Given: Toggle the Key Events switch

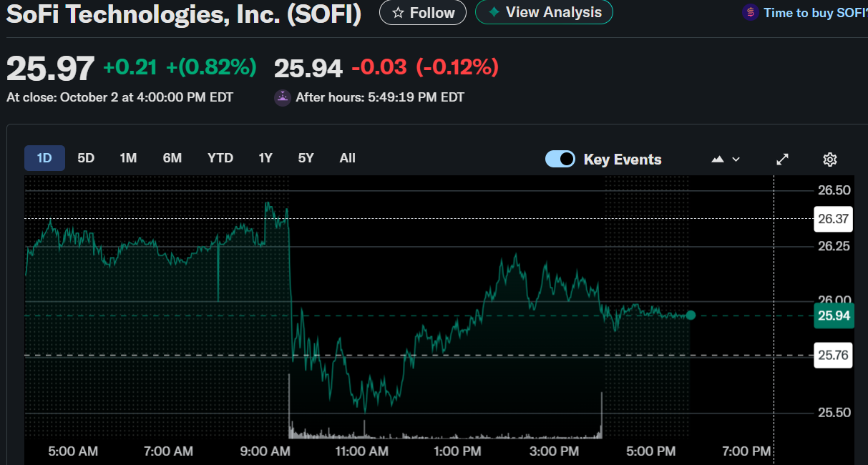Looking at the screenshot, I should (x=560, y=159).
